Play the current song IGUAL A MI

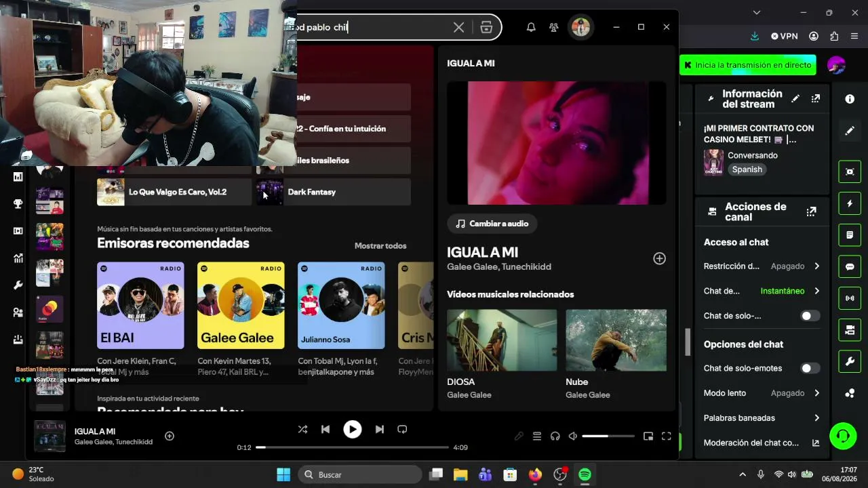tap(353, 429)
